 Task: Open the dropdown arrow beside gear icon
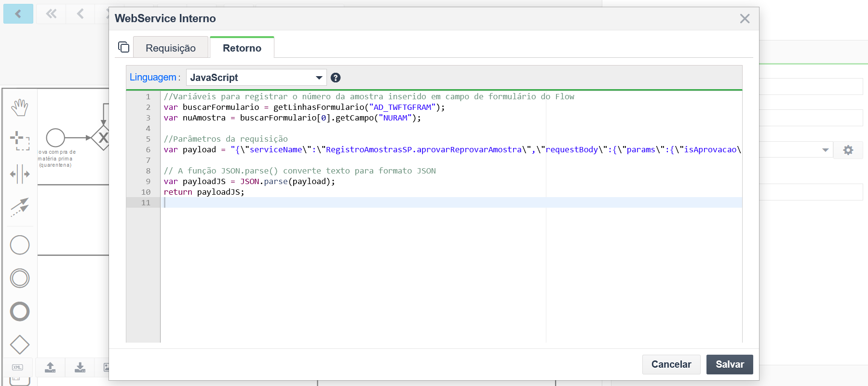(x=825, y=150)
